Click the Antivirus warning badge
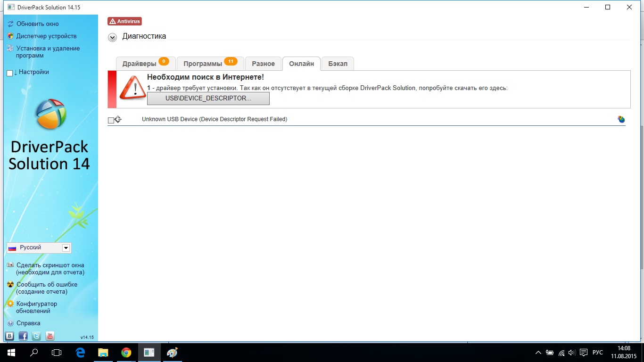 tap(124, 21)
